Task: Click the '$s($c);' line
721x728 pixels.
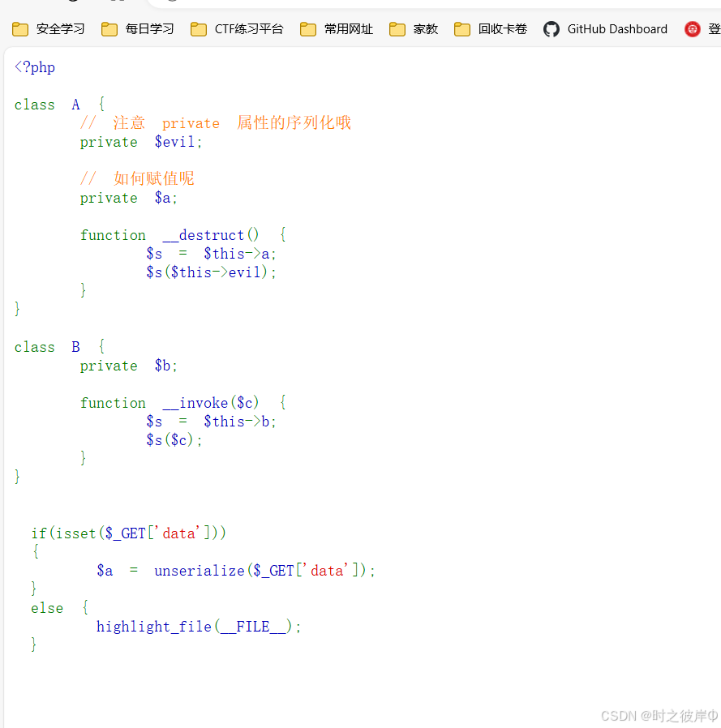Action: click(174, 439)
